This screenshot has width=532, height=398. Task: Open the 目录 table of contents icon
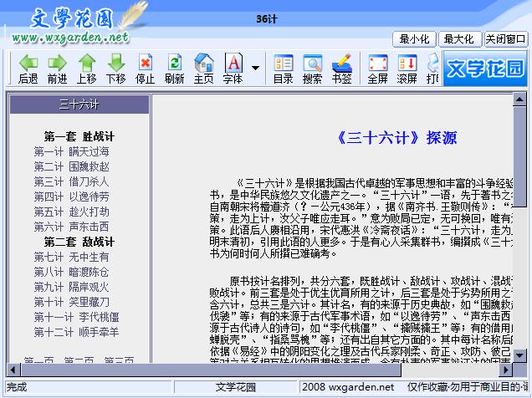point(284,63)
